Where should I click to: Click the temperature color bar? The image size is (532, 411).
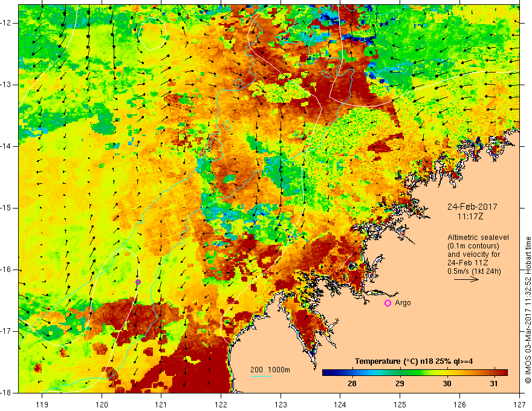coord(415,373)
